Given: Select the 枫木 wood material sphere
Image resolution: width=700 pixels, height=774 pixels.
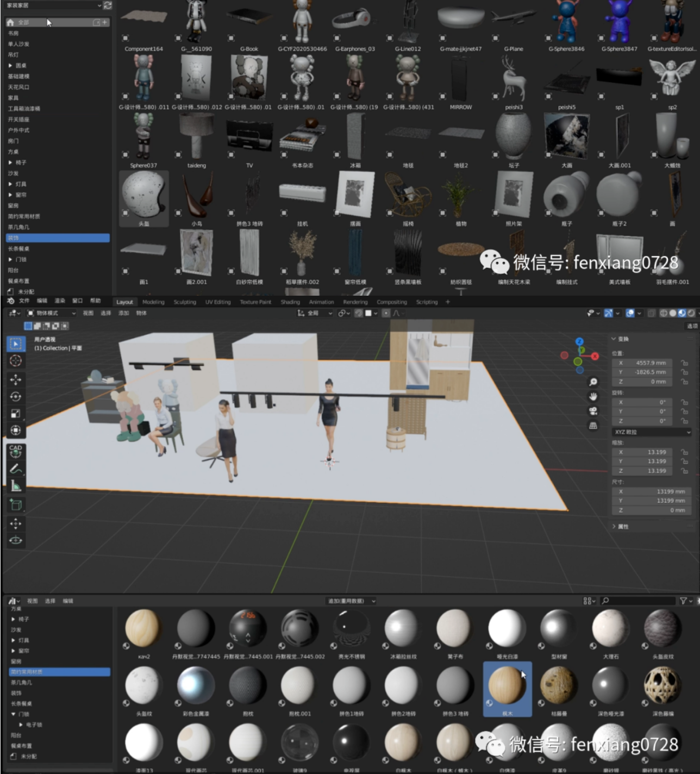Looking at the screenshot, I should (507, 686).
